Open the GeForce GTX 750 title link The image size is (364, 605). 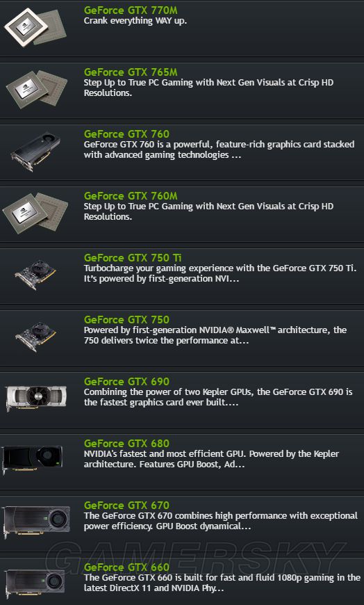coord(126,319)
